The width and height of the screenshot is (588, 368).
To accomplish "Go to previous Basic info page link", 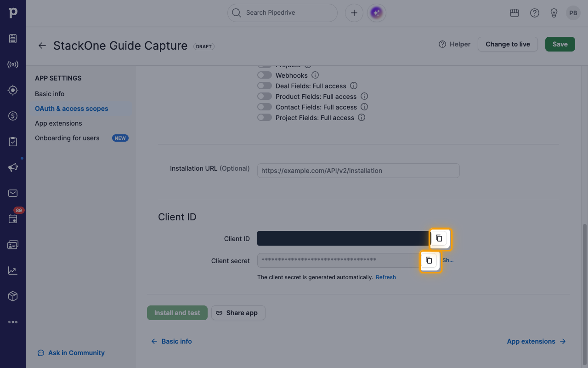I will click(171, 341).
